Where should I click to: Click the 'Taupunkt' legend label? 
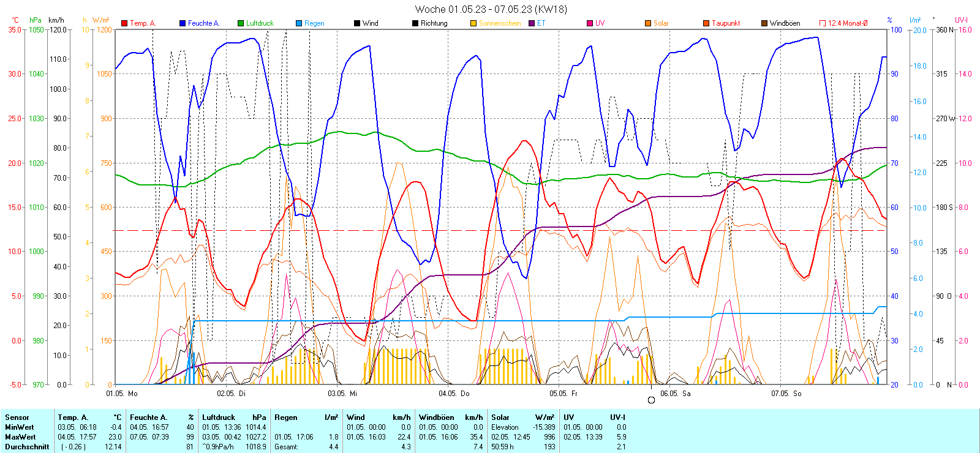coord(726,23)
